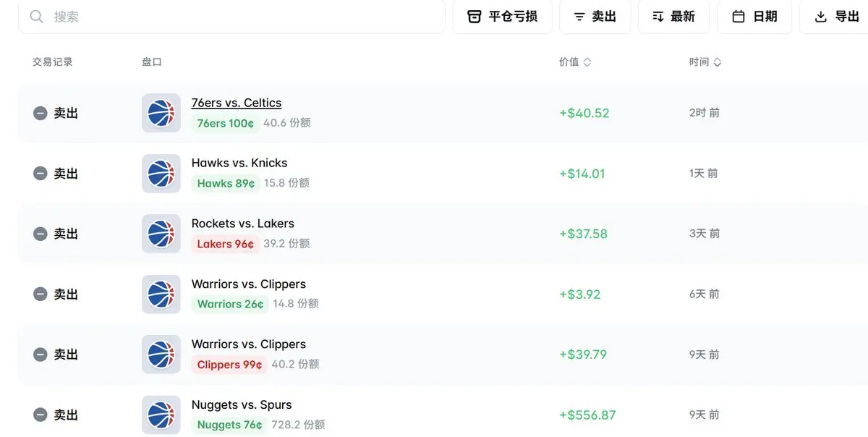
Task: Open the 日期 date picker
Action: click(754, 17)
